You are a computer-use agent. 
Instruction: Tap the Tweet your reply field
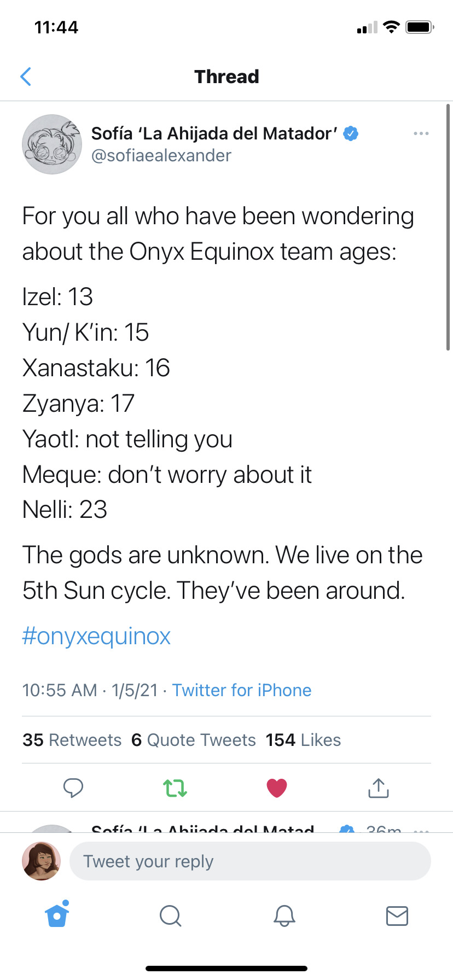[x=250, y=861]
